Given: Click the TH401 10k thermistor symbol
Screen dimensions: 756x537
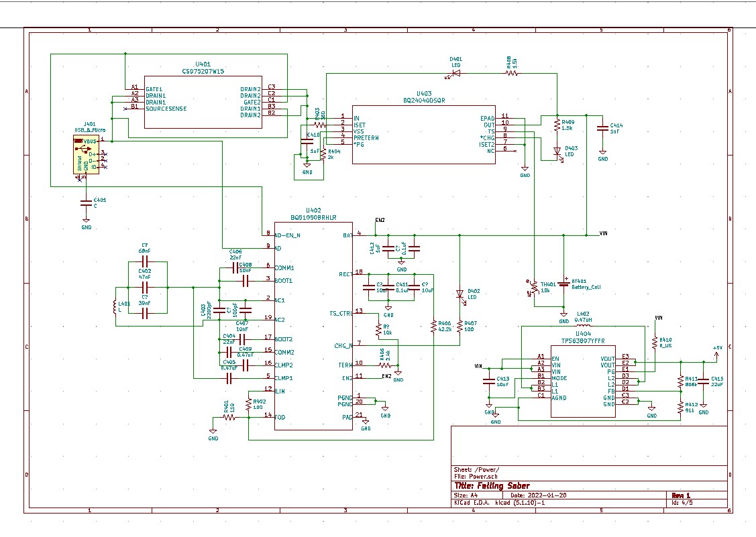Looking at the screenshot, I should tap(535, 287).
